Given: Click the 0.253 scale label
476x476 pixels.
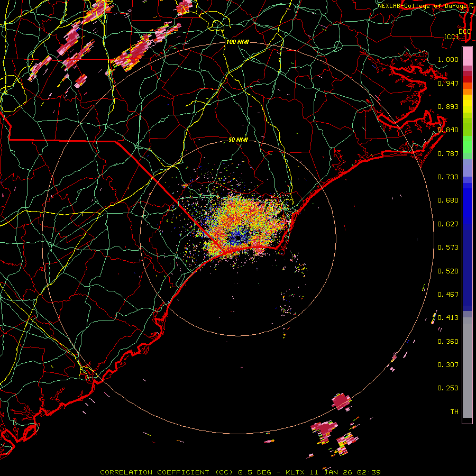Looking at the screenshot, I should tap(448, 388).
